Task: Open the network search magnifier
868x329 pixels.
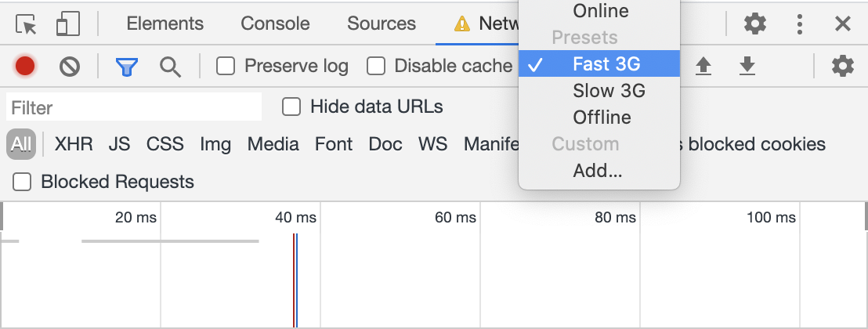Action: pyautogui.click(x=170, y=67)
